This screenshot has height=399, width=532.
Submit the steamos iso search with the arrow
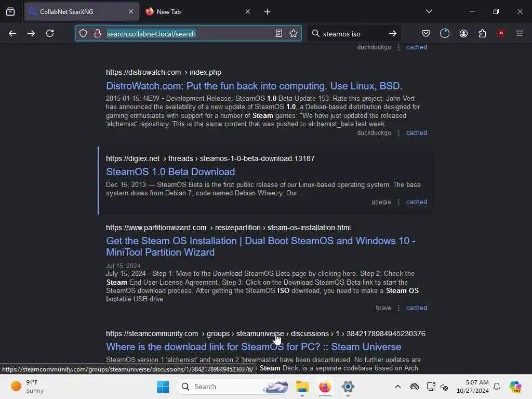point(393,33)
